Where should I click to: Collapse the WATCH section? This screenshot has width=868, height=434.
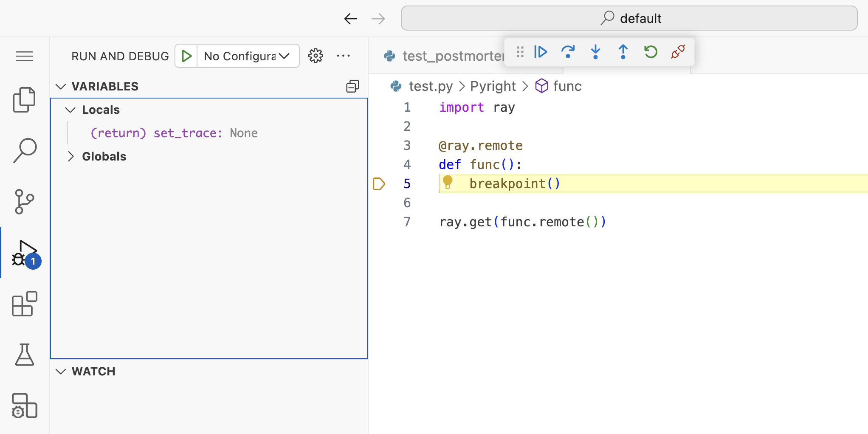(x=61, y=372)
